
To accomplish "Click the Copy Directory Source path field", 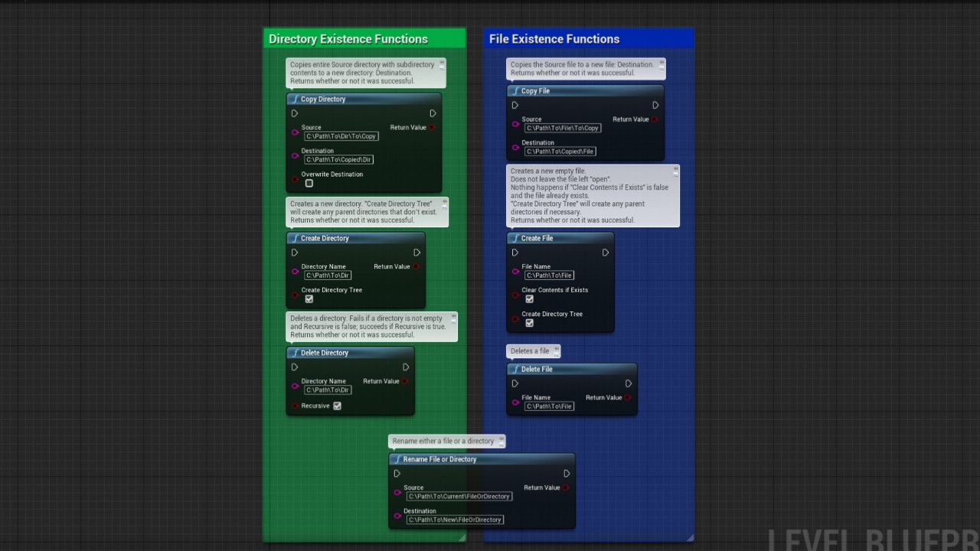I will (341, 136).
